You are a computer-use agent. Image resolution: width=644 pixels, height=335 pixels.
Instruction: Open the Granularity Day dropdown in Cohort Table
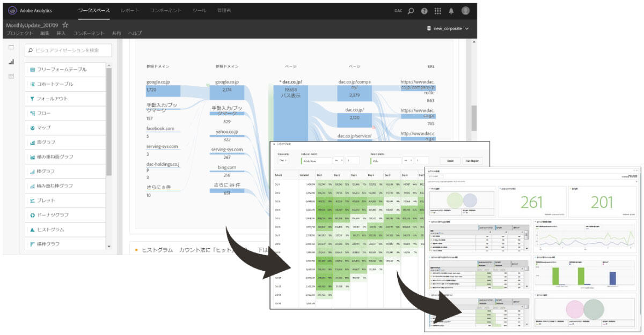(x=283, y=160)
